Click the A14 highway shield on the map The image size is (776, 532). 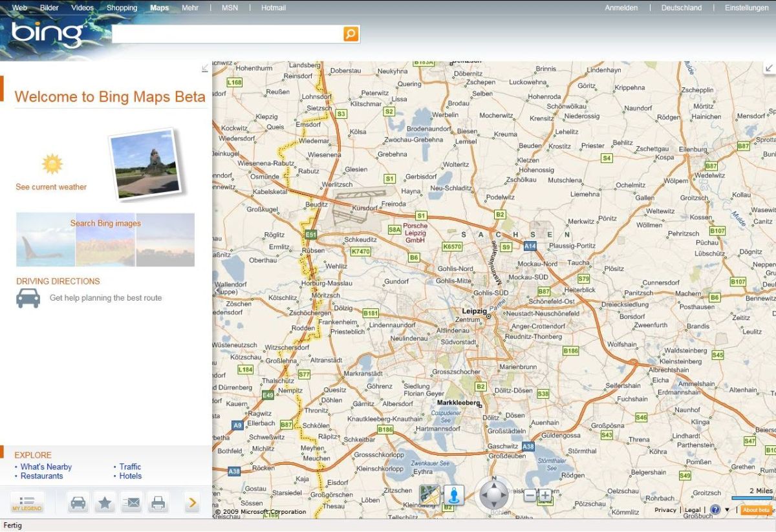coord(530,246)
